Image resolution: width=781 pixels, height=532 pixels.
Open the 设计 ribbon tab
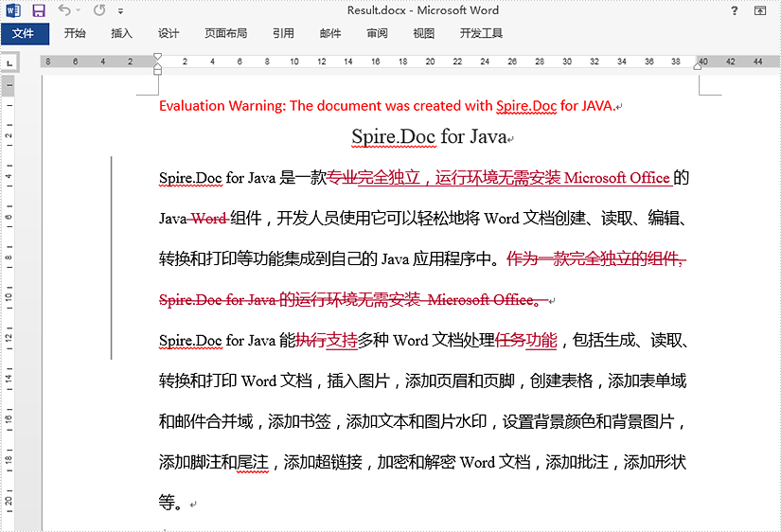point(169,33)
